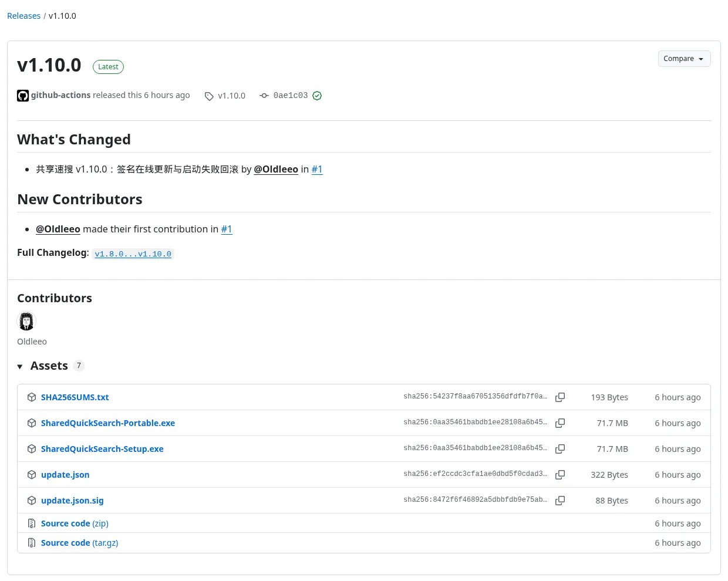Collapse the Assets section triangle
Image resolution: width=728 pixels, height=581 pixels.
(20, 367)
